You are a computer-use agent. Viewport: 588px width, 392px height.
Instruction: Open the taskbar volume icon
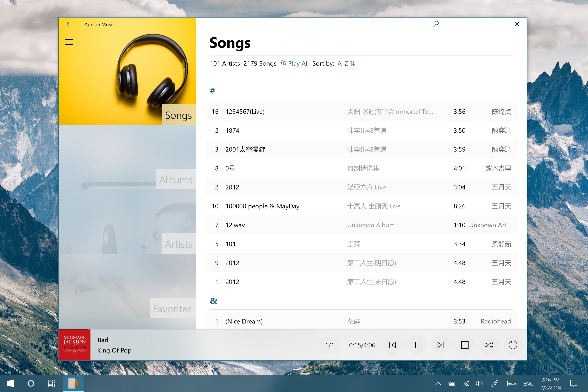pyautogui.click(x=479, y=383)
